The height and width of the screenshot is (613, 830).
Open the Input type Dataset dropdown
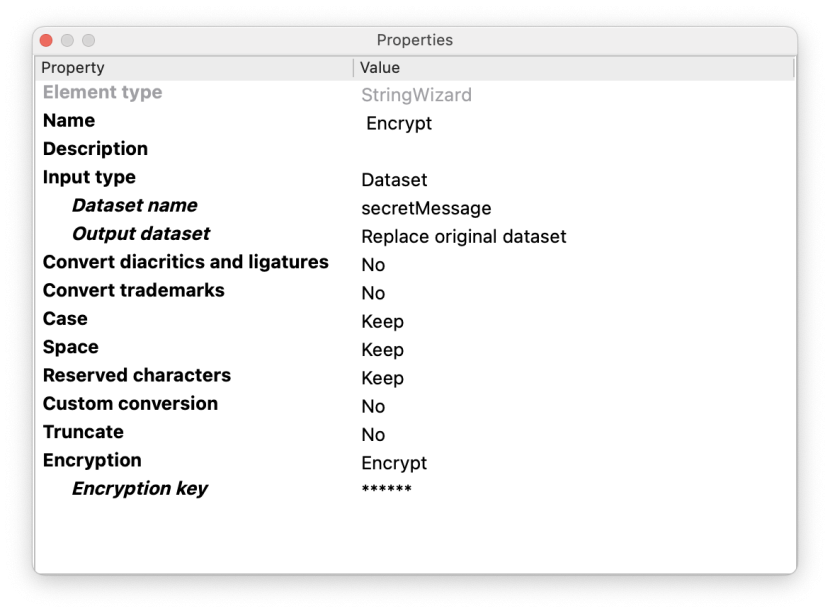[394, 181]
